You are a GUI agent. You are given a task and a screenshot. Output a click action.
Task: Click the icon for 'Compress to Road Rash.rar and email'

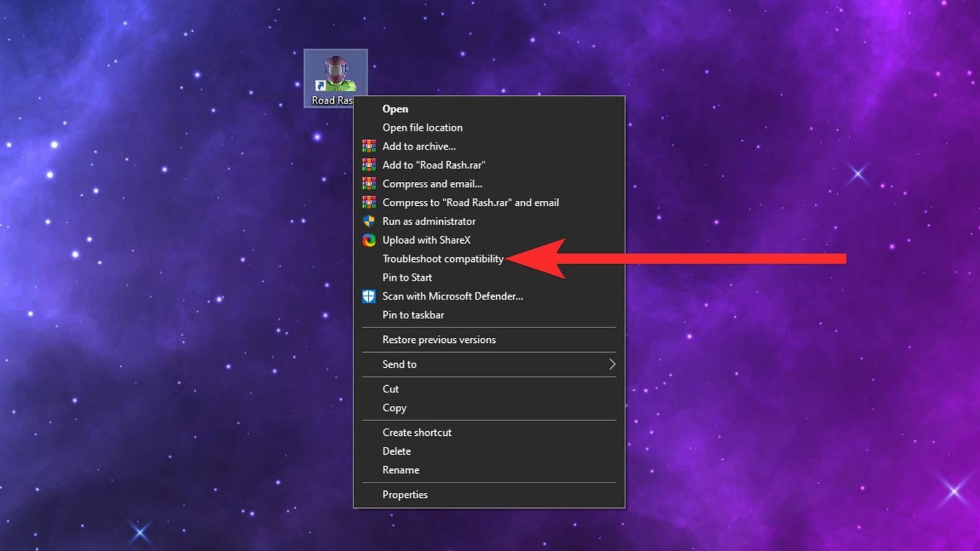tap(369, 202)
